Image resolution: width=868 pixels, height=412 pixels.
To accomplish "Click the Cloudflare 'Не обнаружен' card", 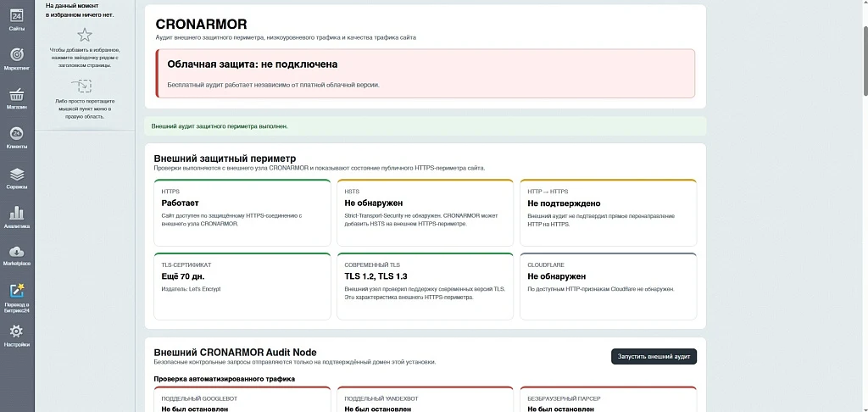I will pos(609,287).
